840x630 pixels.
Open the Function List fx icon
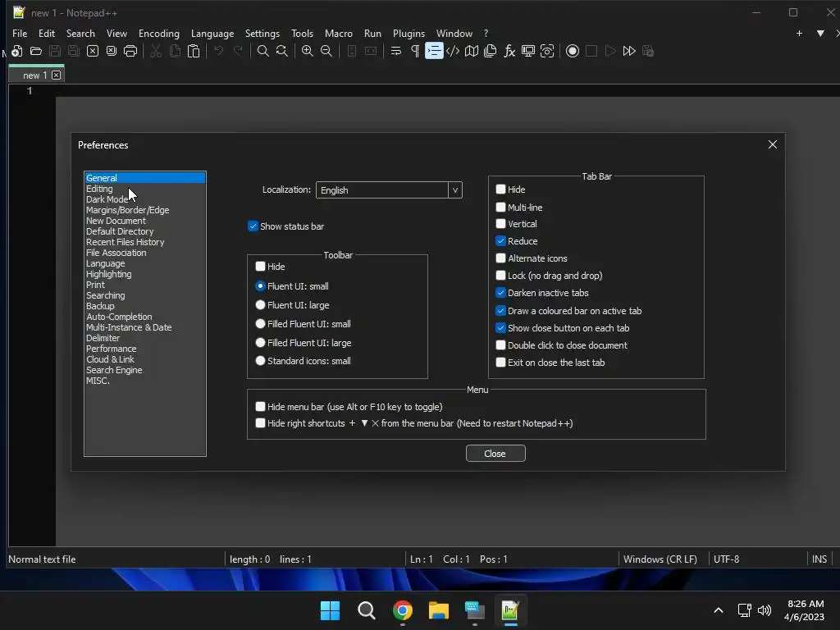pyautogui.click(x=509, y=51)
